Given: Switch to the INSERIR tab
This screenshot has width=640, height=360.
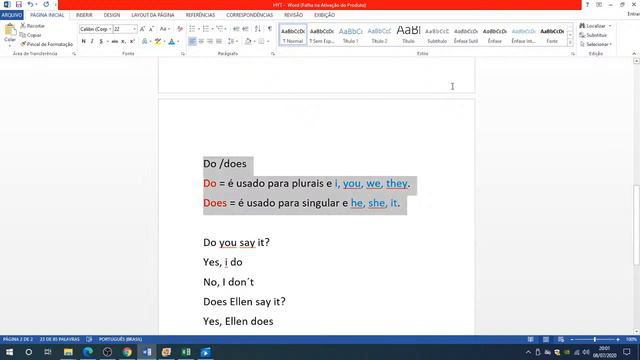Looking at the screenshot, I should [x=84, y=15].
